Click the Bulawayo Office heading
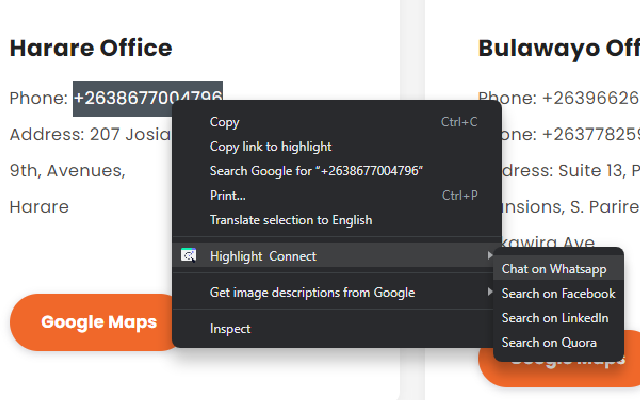The image size is (640, 400). point(558,47)
